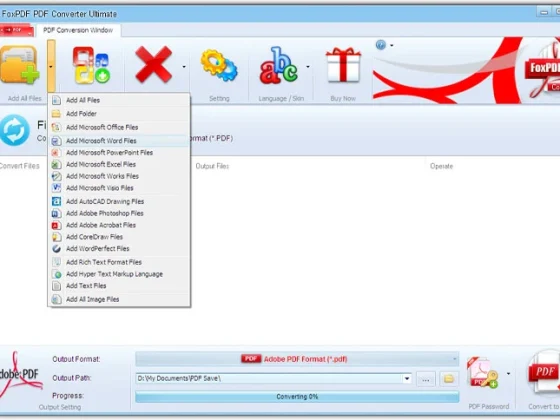Select Add Microsoft Word Files
The image size is (560, 420).
tap(118, 141)
